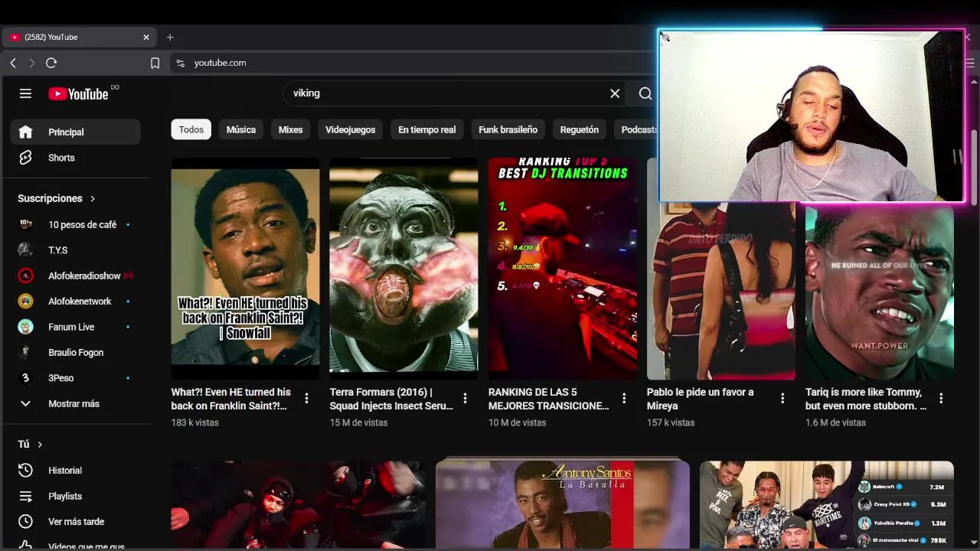Expand the Tú section header

click(31, 444)
